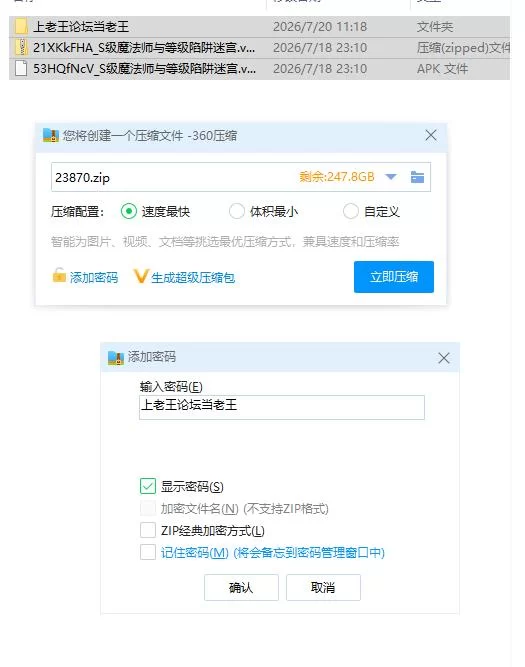This screenshot has height=667, width=525.
Task: Click the 2026/7/20 11:18 date cell
Action: point(320,26)
